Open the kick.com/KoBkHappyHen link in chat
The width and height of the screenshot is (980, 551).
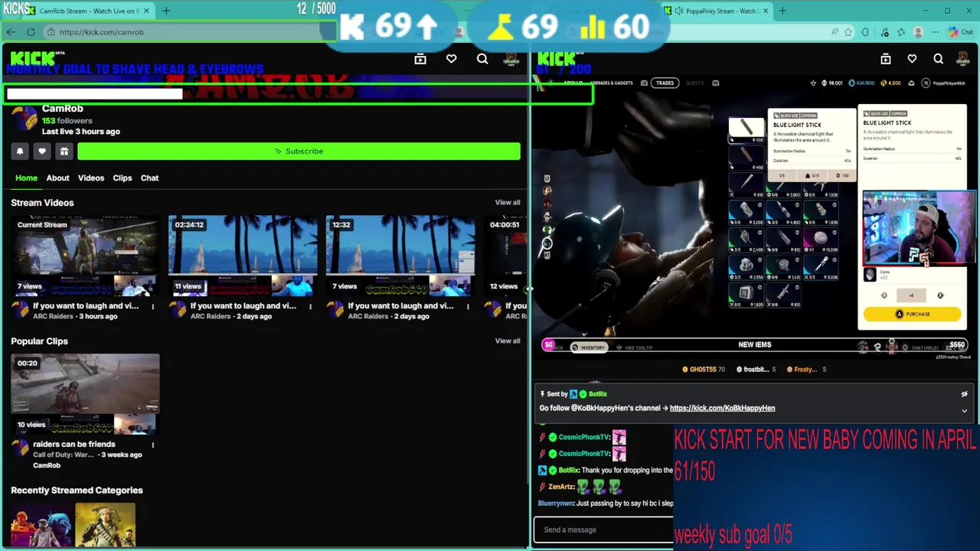[x=722, y=408]
